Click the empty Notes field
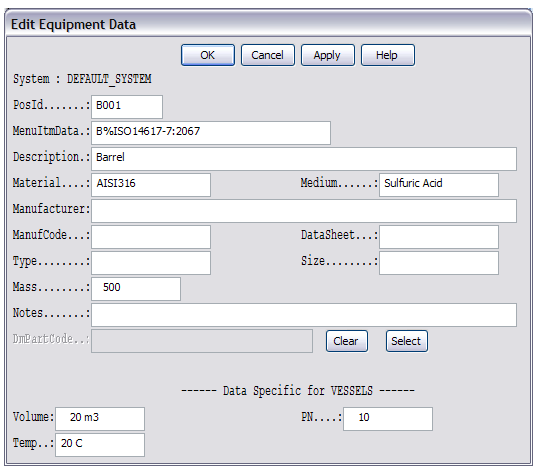The height and width of the screenshot is (473, 538). [304, 315]
